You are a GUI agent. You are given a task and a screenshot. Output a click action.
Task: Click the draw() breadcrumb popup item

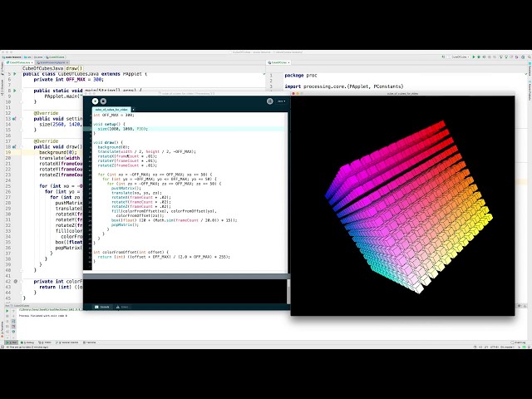74,68
